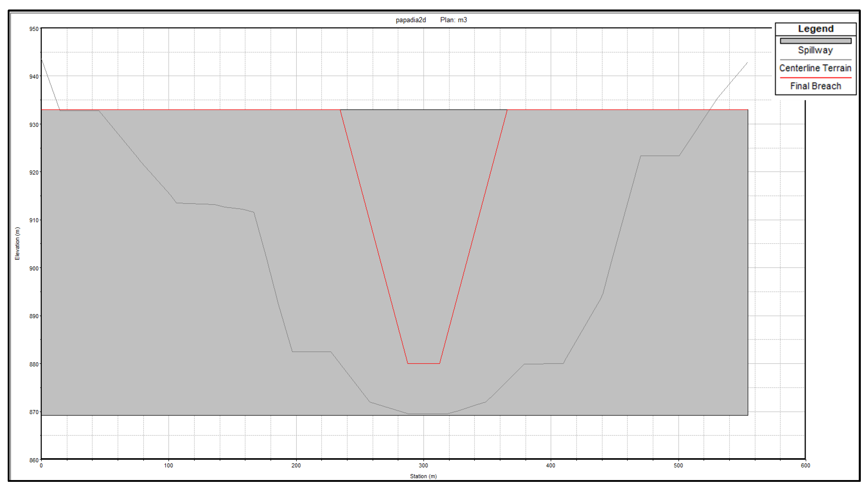Screen dimensions: 868x488
Task: Select the Spillway legend label
Action: (x=815, y=50)
